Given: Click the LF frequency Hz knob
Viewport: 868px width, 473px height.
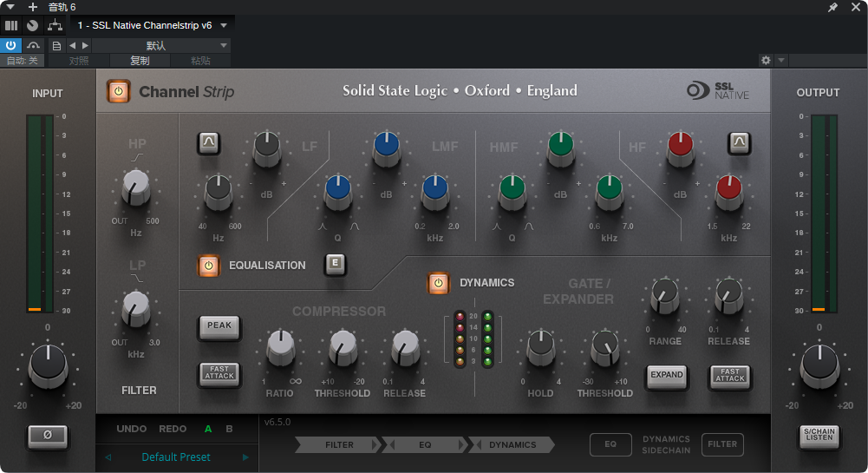Looking at the screenshot, I should [219, 192].
